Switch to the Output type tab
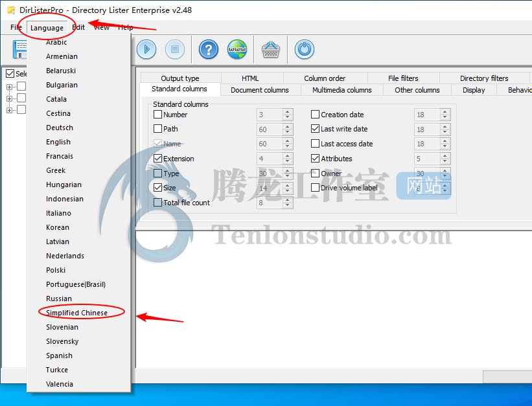Viewport: 532px width, 406px height. 181,78
